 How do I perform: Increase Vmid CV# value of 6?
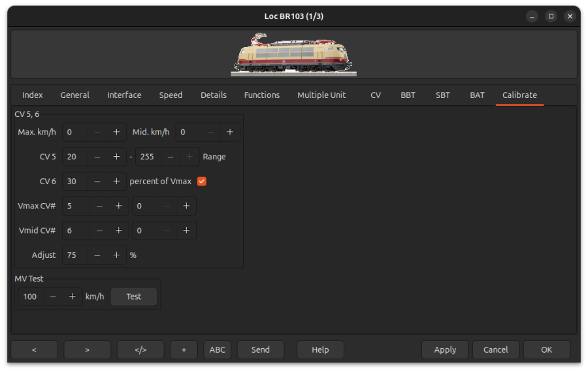pos(118,231)
